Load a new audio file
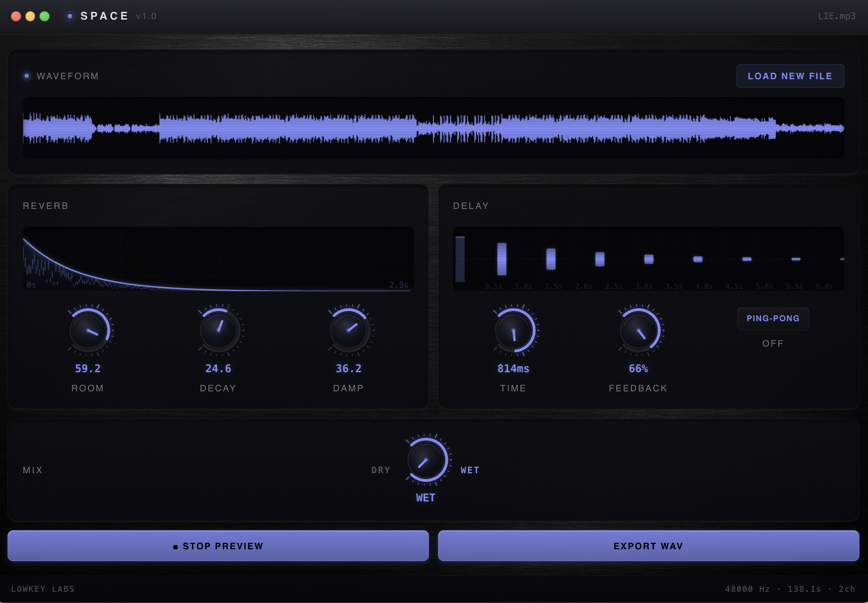The image size is (868, 603). point(790,76)
